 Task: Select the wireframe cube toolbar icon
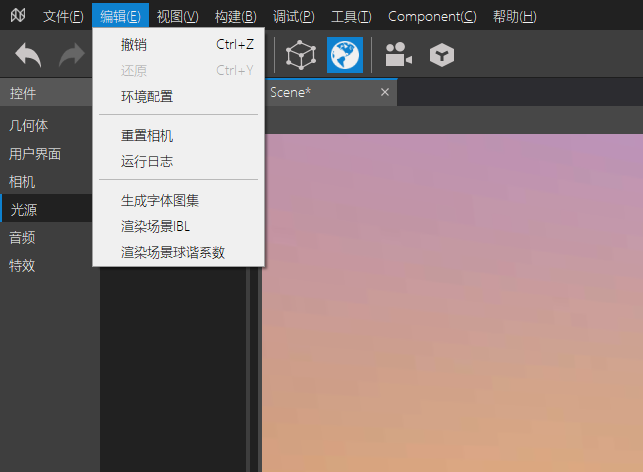tap(301, 55)
